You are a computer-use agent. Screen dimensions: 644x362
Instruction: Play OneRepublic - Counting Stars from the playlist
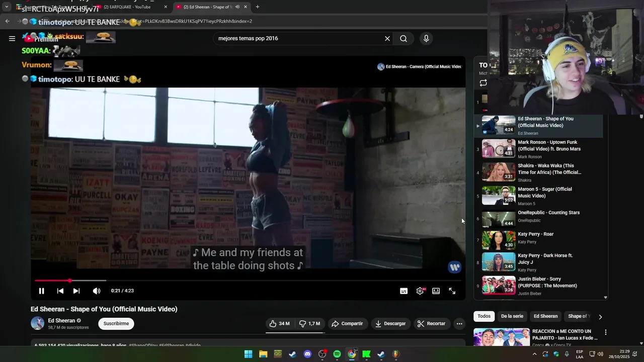pyautogui.click(x=538, y=219)
